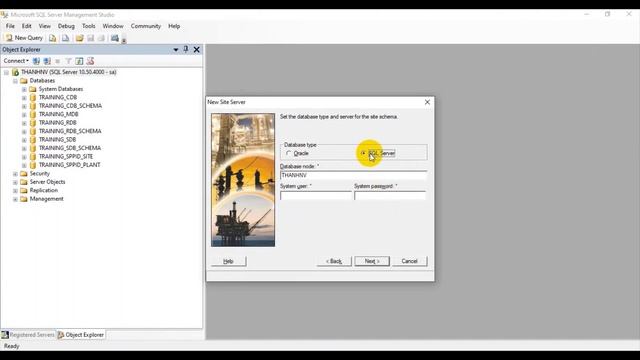
Task: Click the Open File folder icon in toolbar
Action: 80,38
